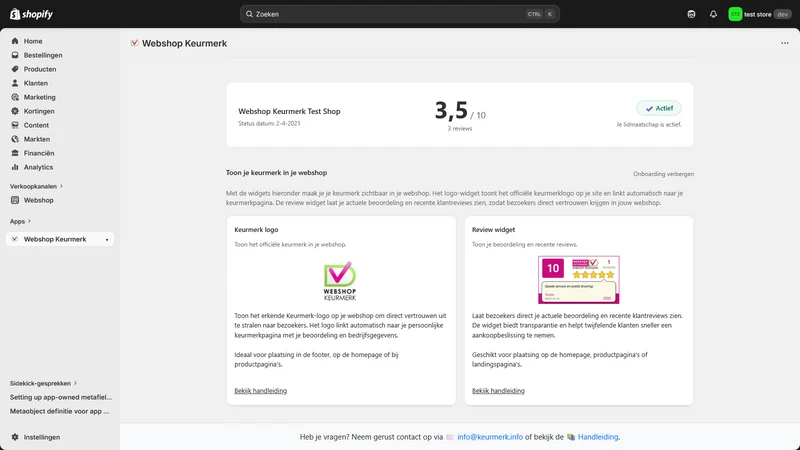
Task: Click the Instellingen gear icon
Action: click(15, 437)
